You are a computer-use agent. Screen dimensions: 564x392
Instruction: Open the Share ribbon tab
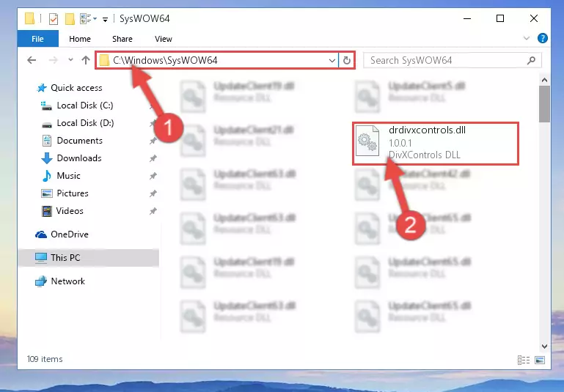click(x=122, y=38)
